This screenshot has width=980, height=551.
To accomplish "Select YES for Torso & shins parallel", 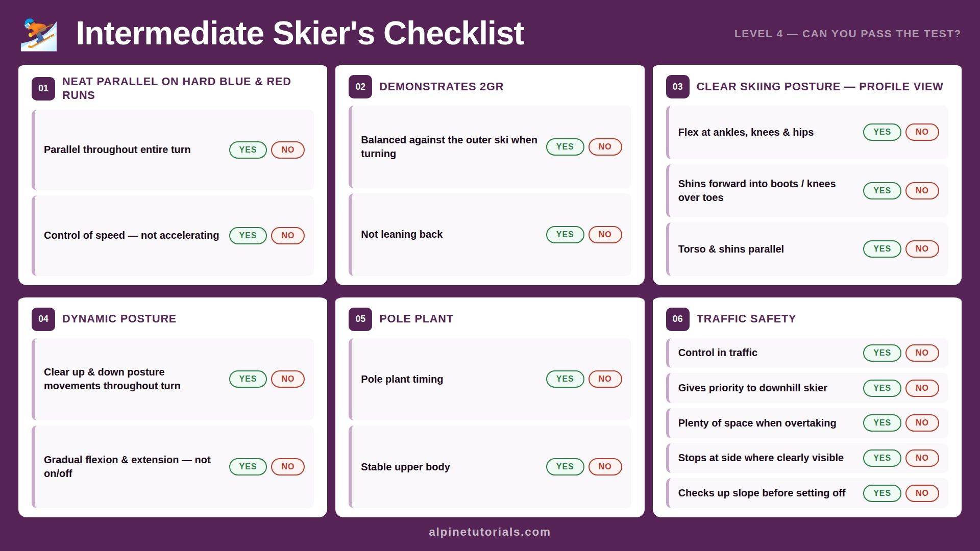I will [x=882, y=249].
